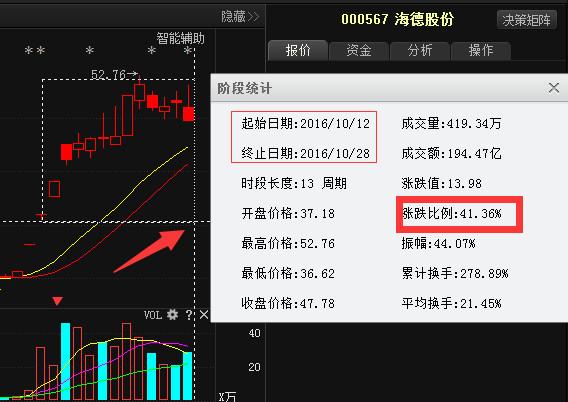The image size is (568, 402).
Task: Close the VOL indicator panel
Action: tap(204, 314)
